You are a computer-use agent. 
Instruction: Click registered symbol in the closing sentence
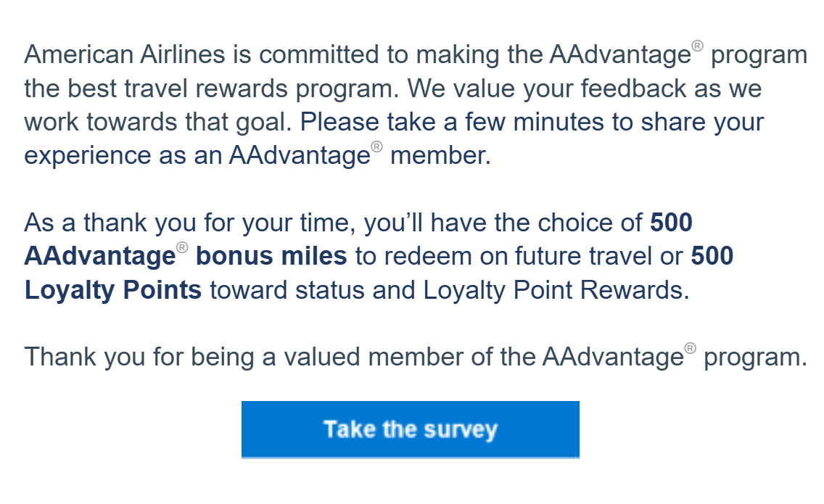tap(690, 349)
